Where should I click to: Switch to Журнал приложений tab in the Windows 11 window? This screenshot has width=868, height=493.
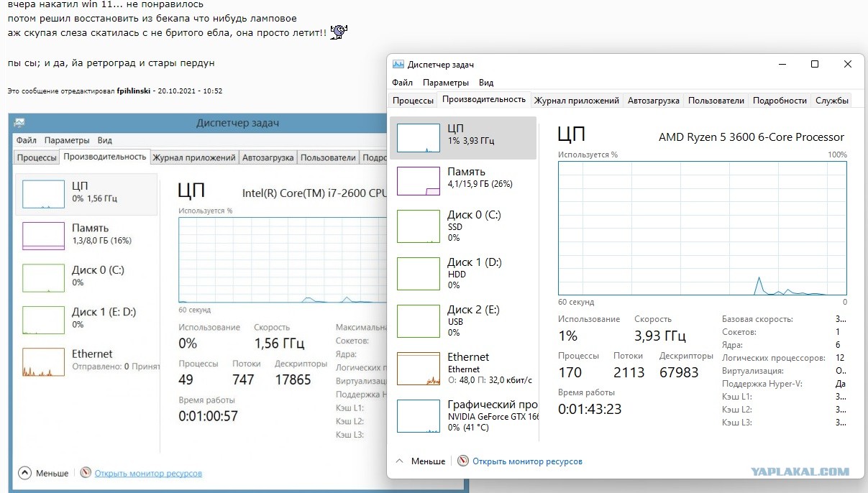pyautogui.click(x=577, y=101)
